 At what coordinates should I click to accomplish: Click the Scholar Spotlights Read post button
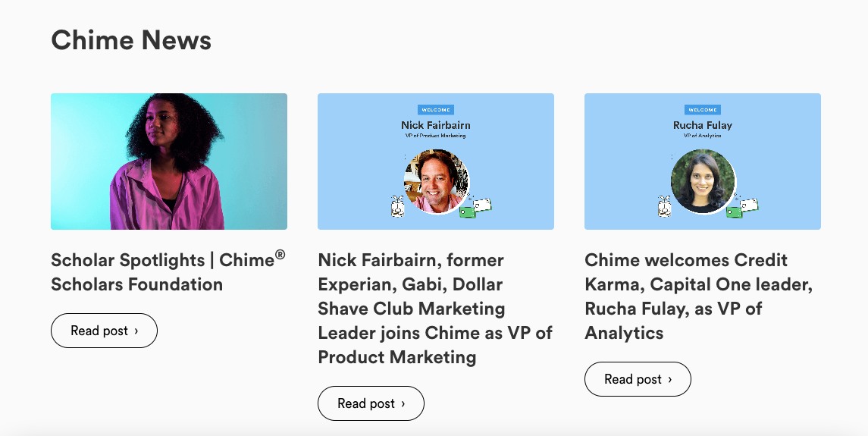click(104, 331)
